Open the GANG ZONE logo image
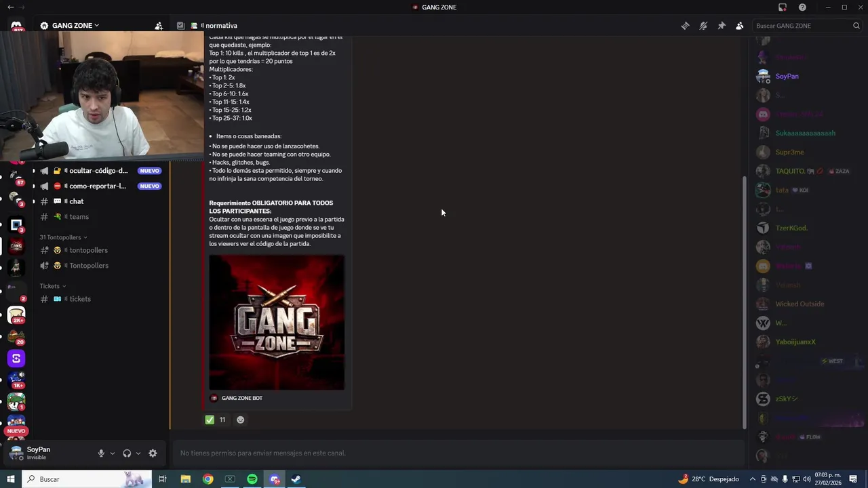The image size is (868, 488). tap(277, 322)
